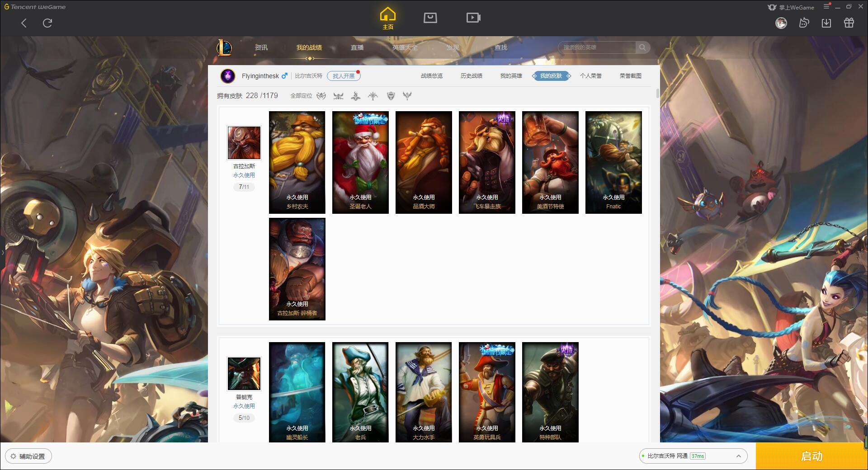Screen dimensions: 868x470
Task: Click the Tencent WeGame title logo
Action: click(x=35, y=7)
